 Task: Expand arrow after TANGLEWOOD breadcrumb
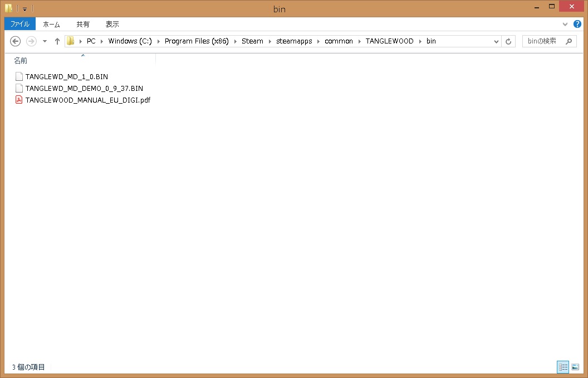[x=420, y=41]
